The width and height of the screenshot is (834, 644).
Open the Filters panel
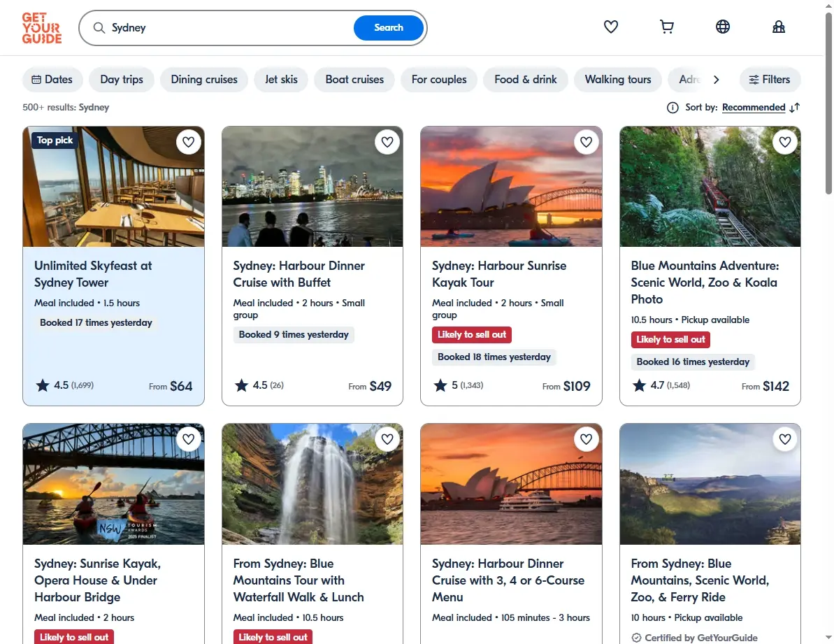click(x=770, y=79)
